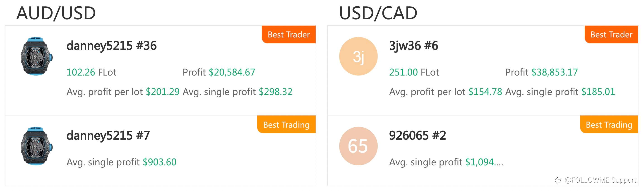Click Best Trader badge under AUD/USD
The height and width of the screenshot is (191, 644).
tap(289, 34)
